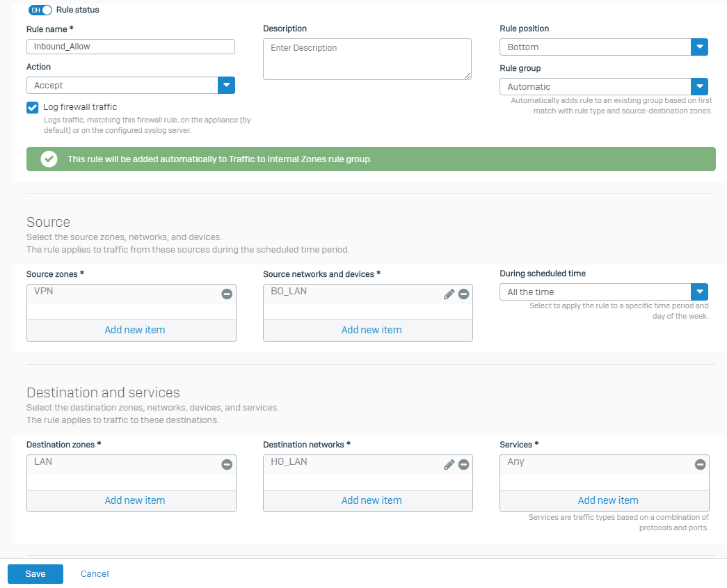
Task: Save the firewall rule
Action: tap(35, 574)
